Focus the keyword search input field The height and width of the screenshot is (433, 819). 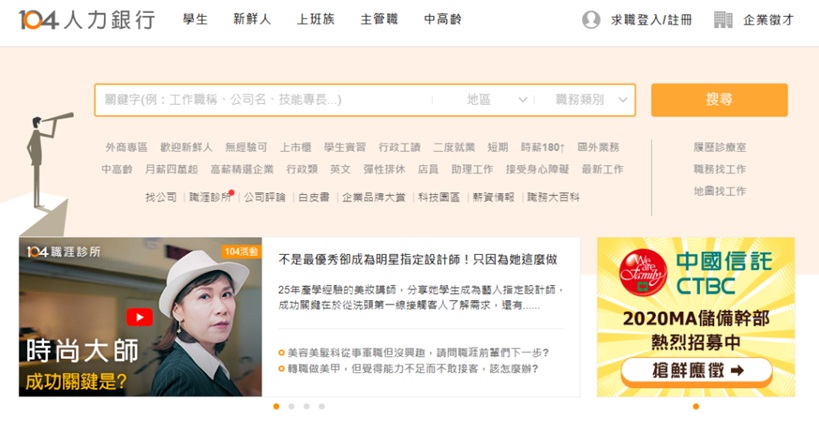(x=264, y=100)
